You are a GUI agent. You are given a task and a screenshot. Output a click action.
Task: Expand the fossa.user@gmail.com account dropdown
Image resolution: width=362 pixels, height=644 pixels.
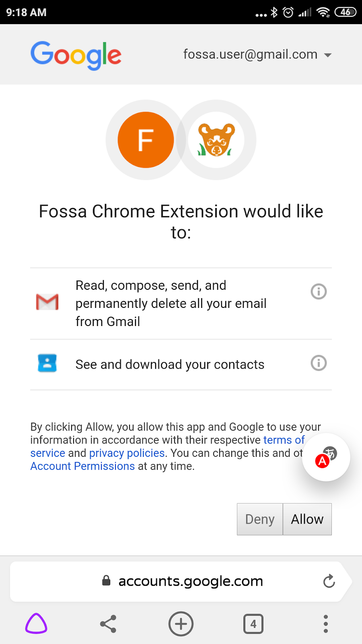tap(257, 55)
